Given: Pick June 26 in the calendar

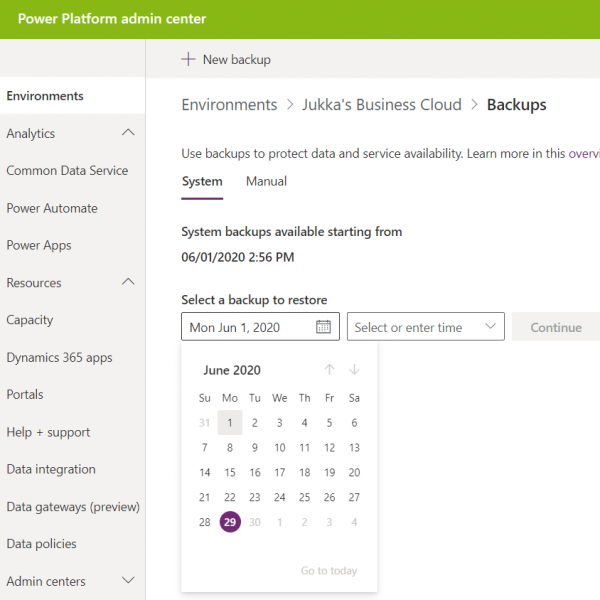Looking at the screenshot, I should (x=329, y=497).
